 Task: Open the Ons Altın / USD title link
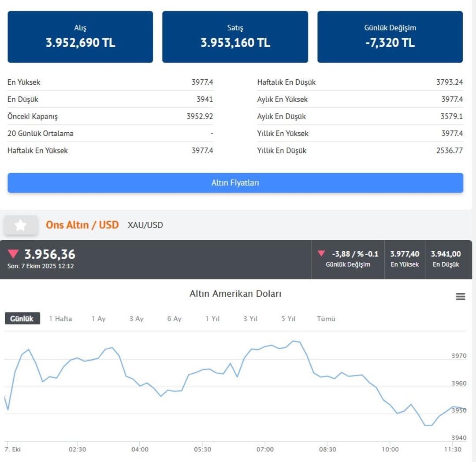82,225
